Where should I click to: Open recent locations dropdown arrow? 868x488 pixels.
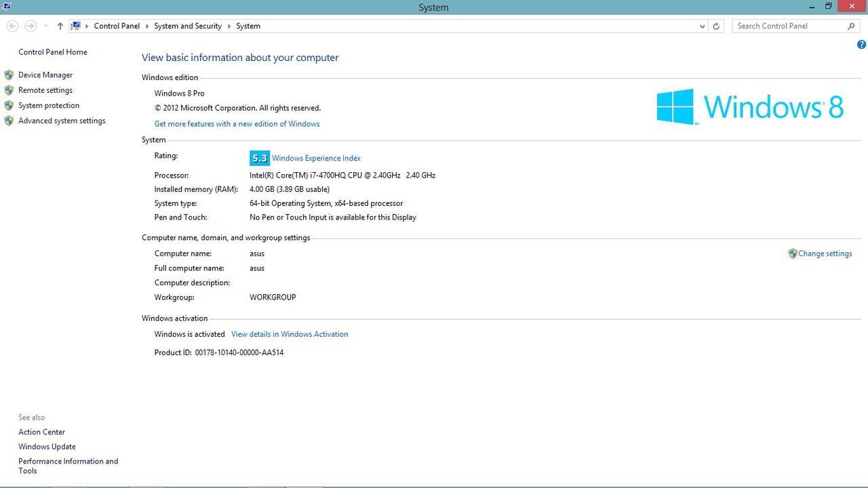tap(46, 26)
